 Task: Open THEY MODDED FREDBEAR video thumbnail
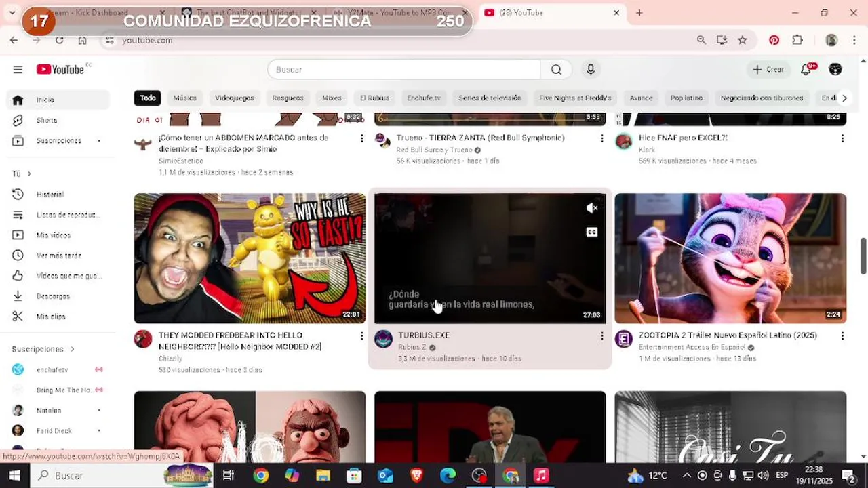coord(250,258)
